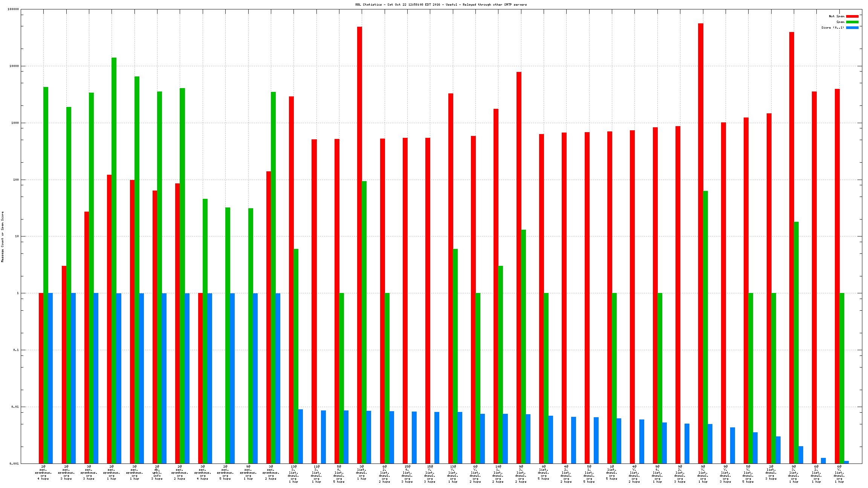
Task: Click the 'Message Count or Spam Score' axis label
Action: pyautogui.click(x=2, y=236)
